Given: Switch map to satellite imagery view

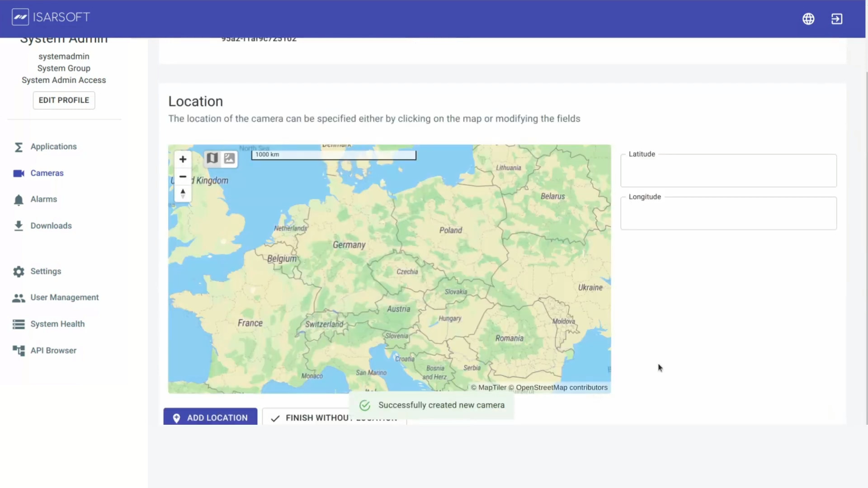Looking at the screenshot, I should coord(229,159).
